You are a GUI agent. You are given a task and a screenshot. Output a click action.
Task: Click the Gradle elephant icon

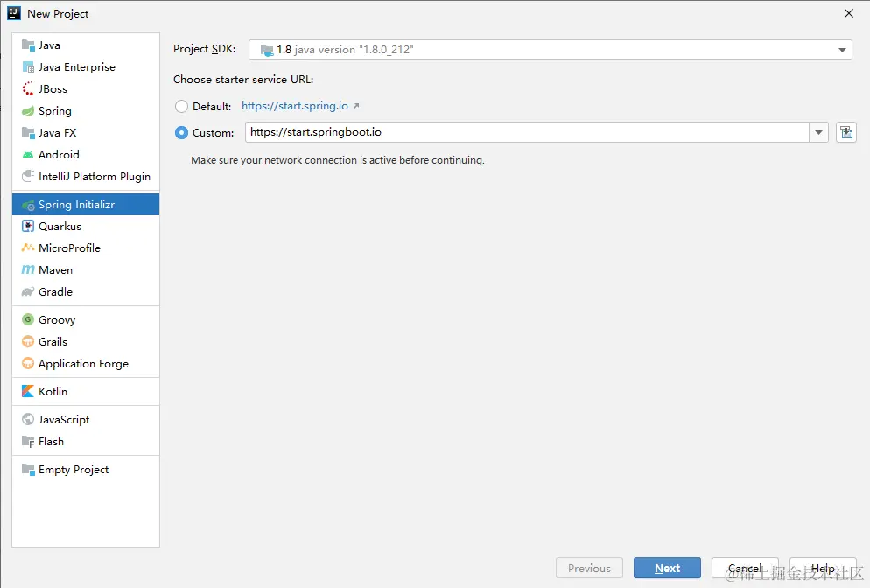point(28,291)
